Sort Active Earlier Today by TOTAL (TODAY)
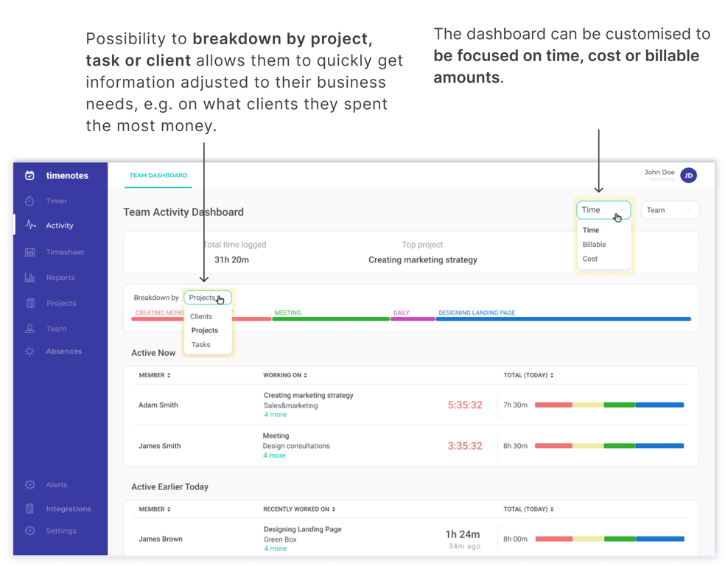This screenshot has height=566, width=728. 528,509
